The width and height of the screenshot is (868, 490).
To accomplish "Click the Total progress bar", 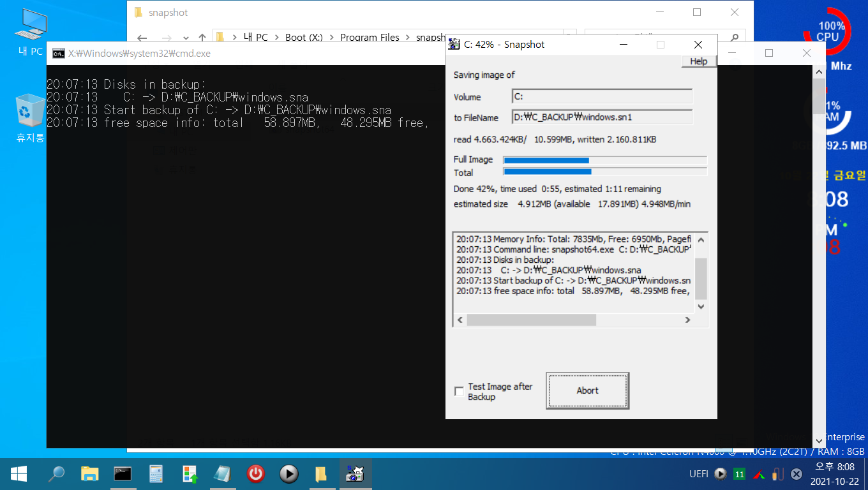I will [605, 172].
